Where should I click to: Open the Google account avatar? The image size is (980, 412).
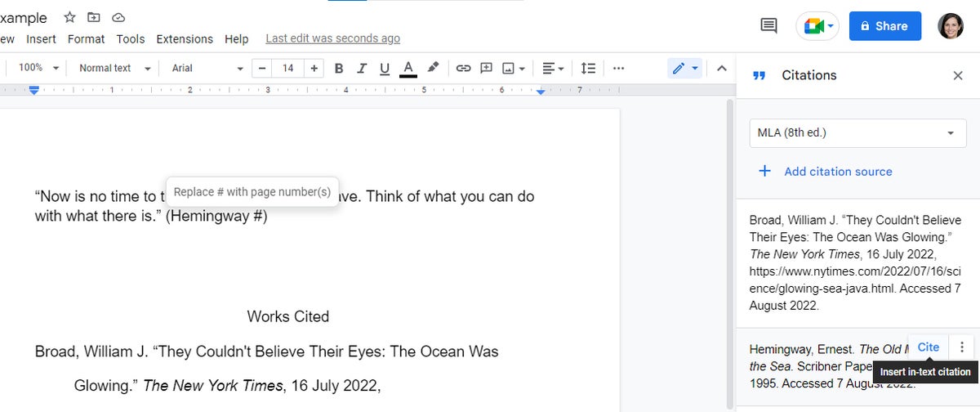[951, 26]
